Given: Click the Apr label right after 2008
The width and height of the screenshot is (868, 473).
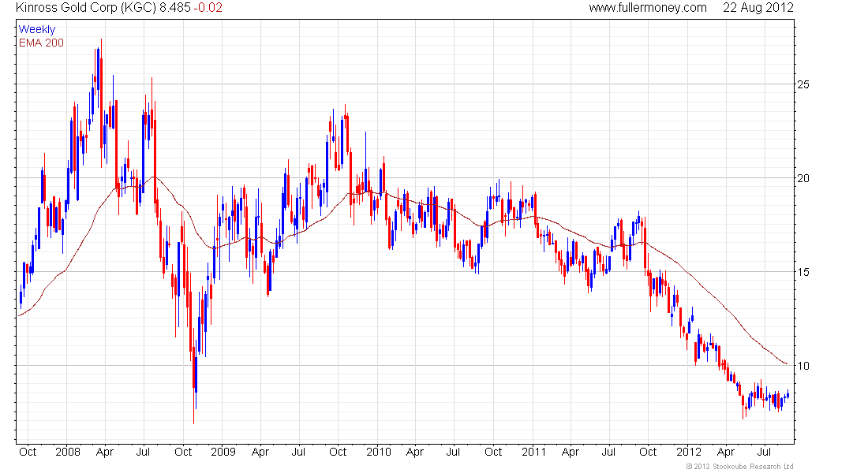Looking at the screenshot, I should point(105,452).
